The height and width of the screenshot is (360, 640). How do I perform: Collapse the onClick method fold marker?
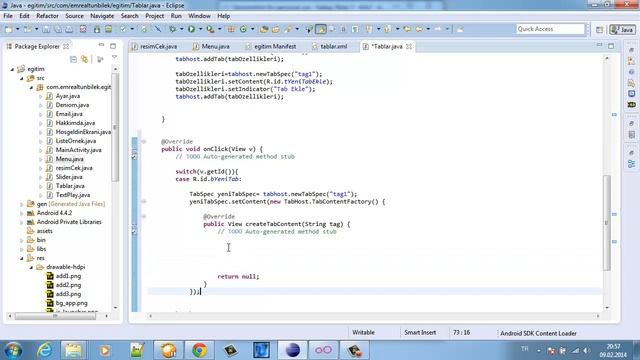(144, 142)
